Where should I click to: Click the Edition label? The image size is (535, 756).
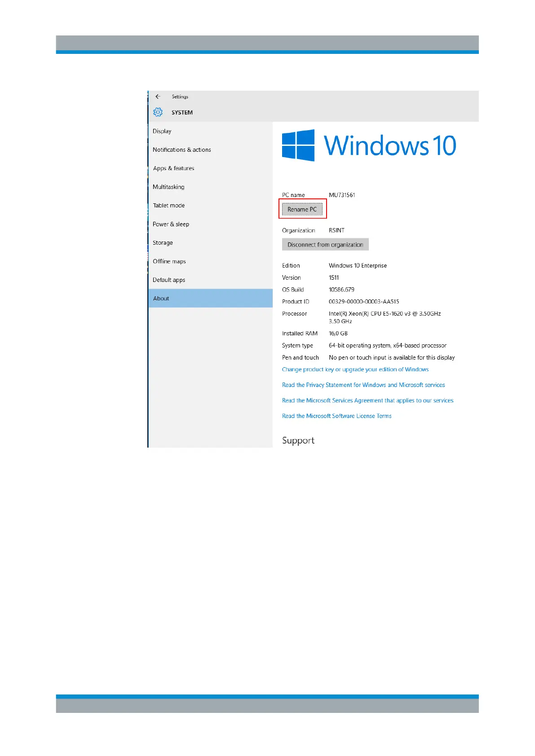point(291,266)
